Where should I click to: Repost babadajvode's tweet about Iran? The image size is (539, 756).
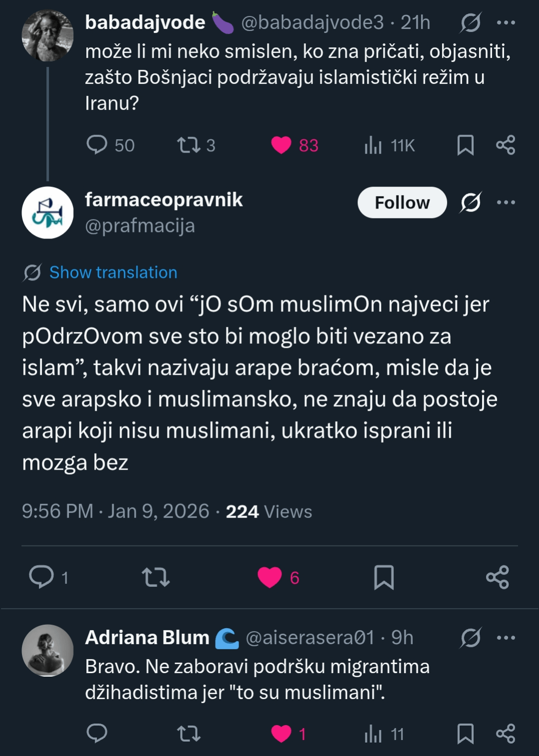[189, 145]
